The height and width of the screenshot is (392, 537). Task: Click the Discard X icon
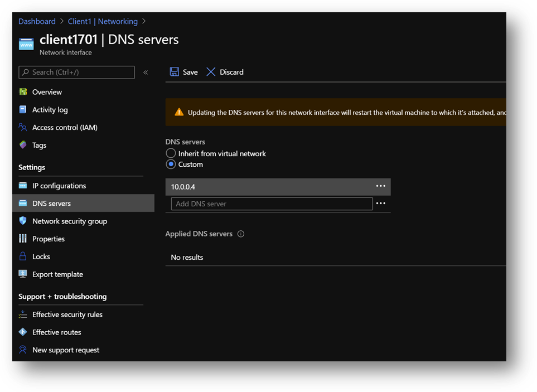point(211,72)
